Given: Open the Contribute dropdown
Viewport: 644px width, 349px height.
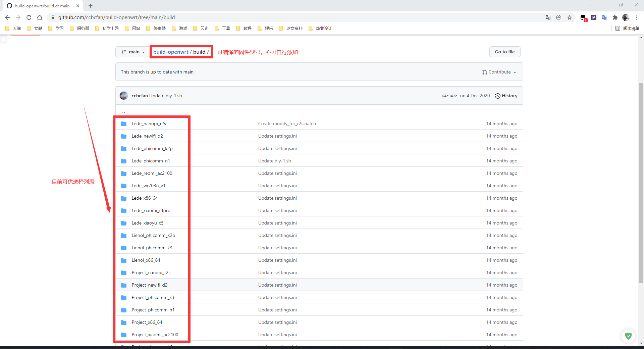Looking at the screenshot, I should 499,72.
